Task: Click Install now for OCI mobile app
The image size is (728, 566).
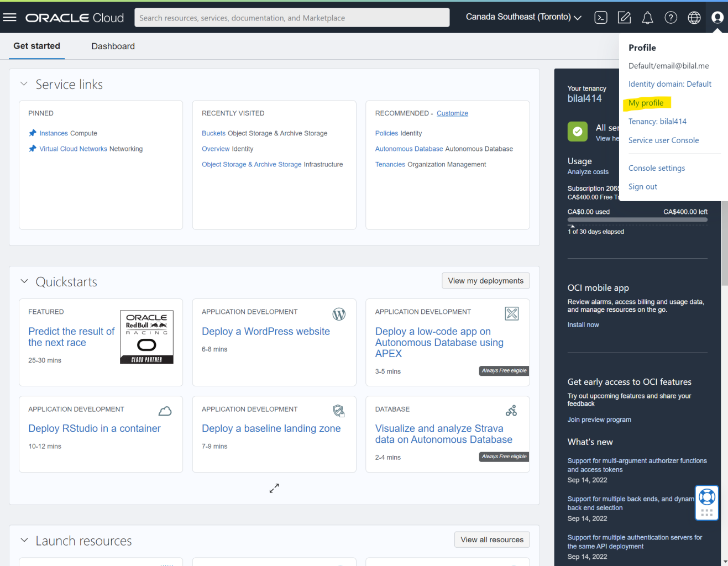Action: (583, 325)
